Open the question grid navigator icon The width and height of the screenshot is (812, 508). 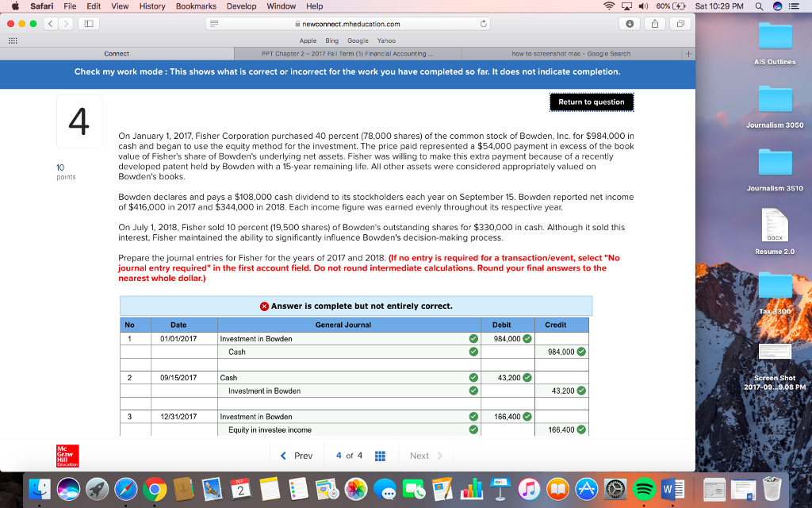pos(380,456)
